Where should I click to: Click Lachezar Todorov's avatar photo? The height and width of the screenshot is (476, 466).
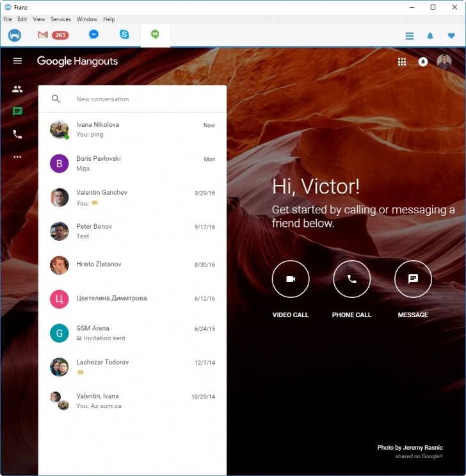(59, 367)
